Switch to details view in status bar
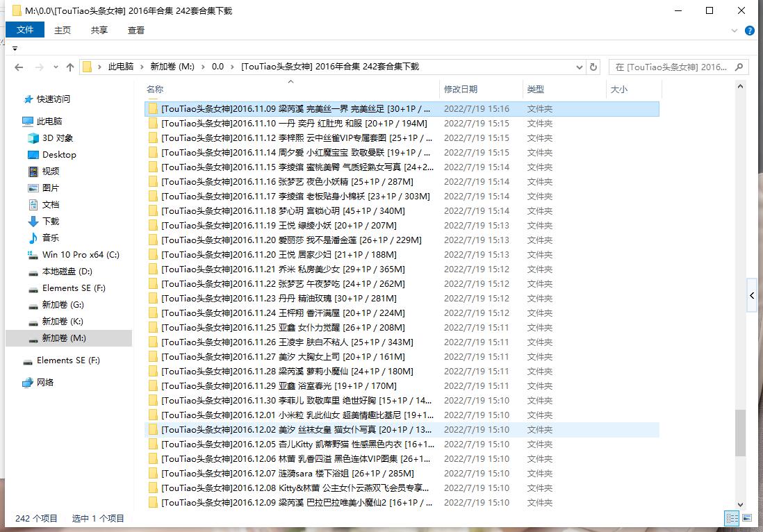Screen dimensions: 763x532 point(732,518)
